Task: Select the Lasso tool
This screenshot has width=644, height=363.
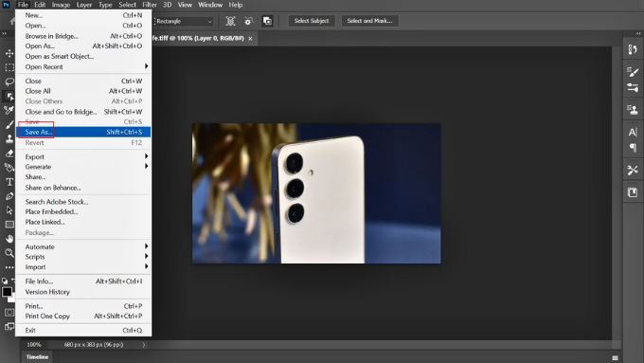Action: [9, 82]
